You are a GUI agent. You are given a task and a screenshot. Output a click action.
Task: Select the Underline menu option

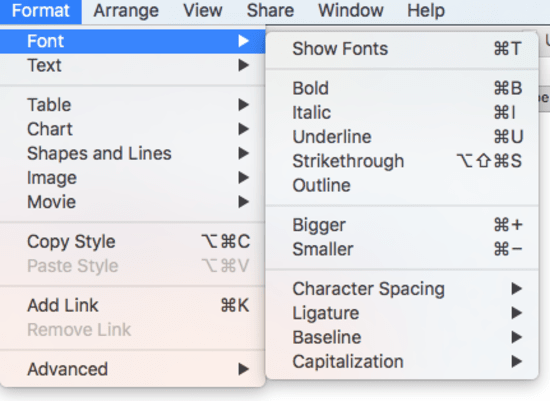coord(402,136)
